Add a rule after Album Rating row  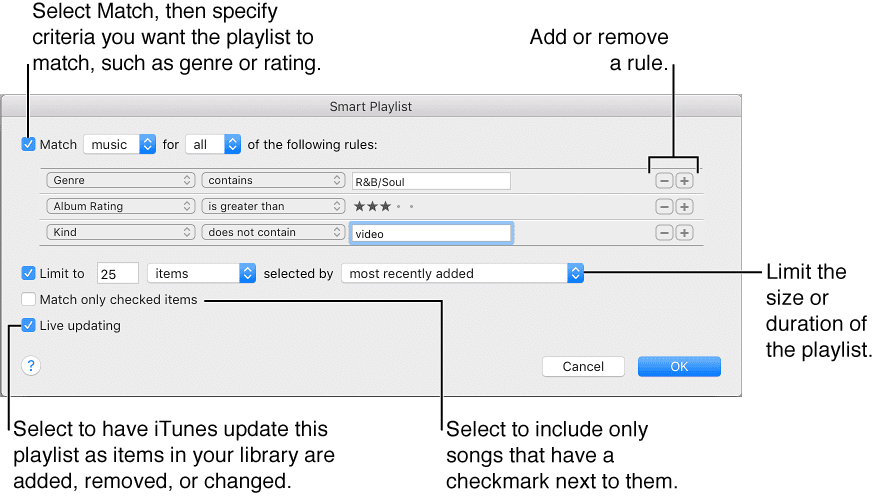[x=684, y=206]
